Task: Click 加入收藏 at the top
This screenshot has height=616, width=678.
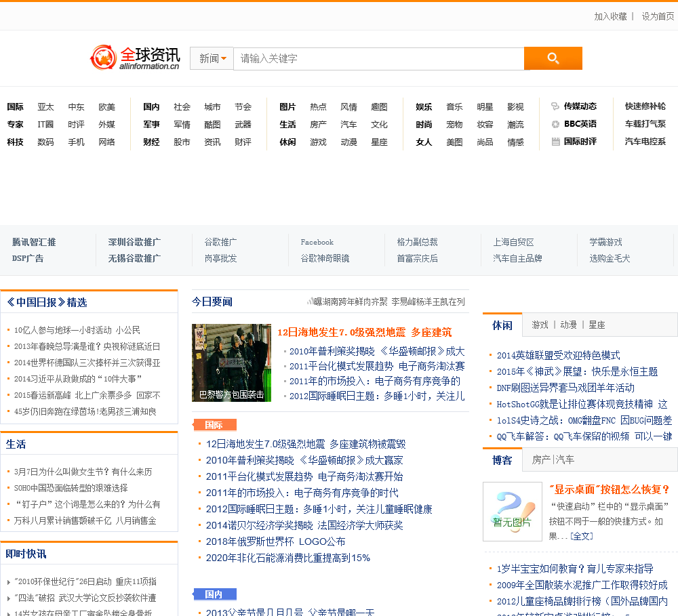Action: tap(610, 16)
